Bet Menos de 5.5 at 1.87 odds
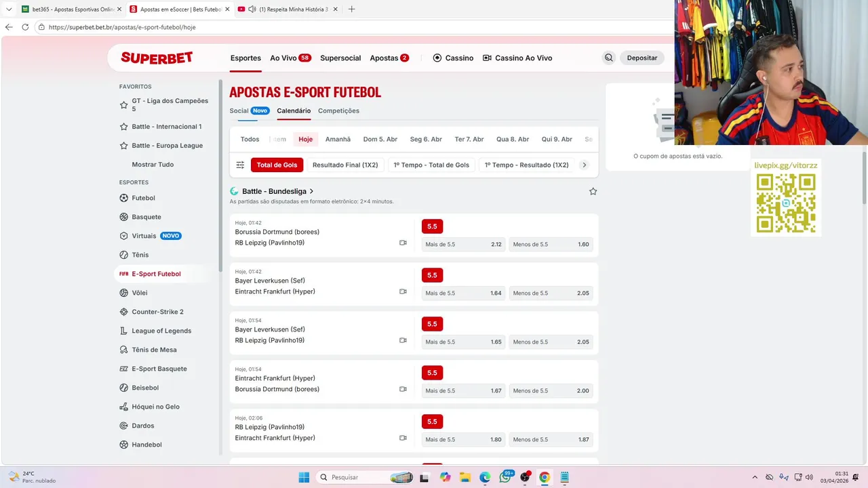868x488 pixels. click(551, 439)
